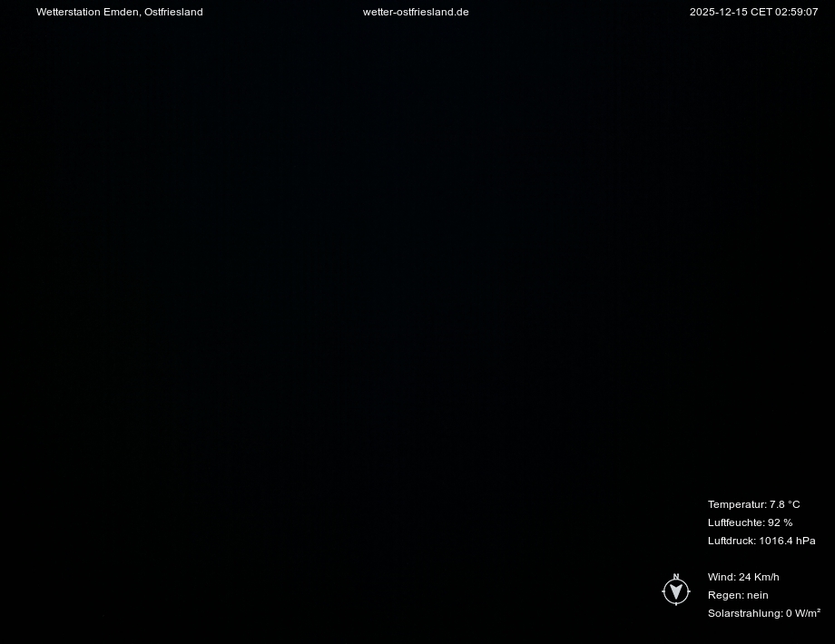The height and width of the screenshot is (644, 835).
Task: Click the Regen label
Action: 726,595
